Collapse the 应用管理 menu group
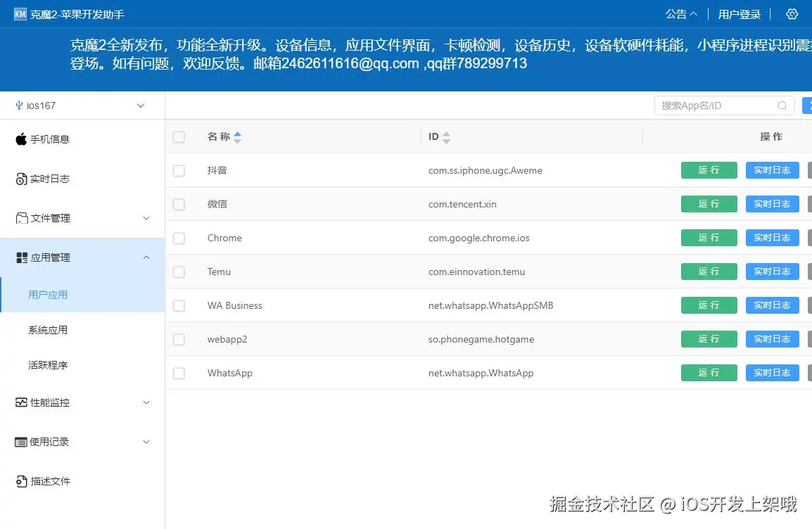This screenshot has width=812, height=529. 146,257
